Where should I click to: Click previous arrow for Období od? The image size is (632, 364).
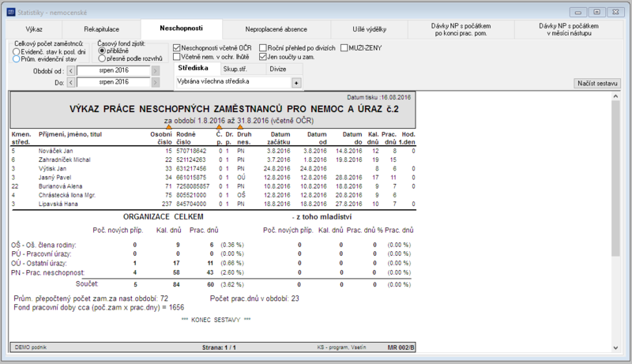[71, 71]
